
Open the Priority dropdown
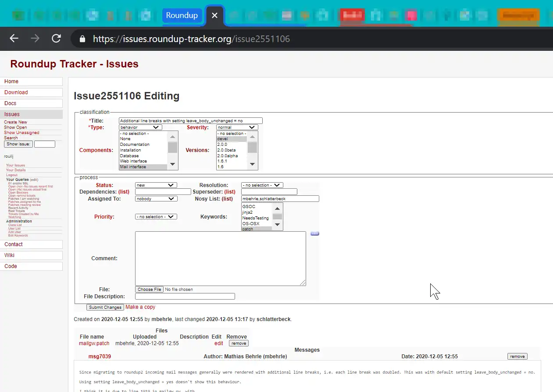(156, 217)
